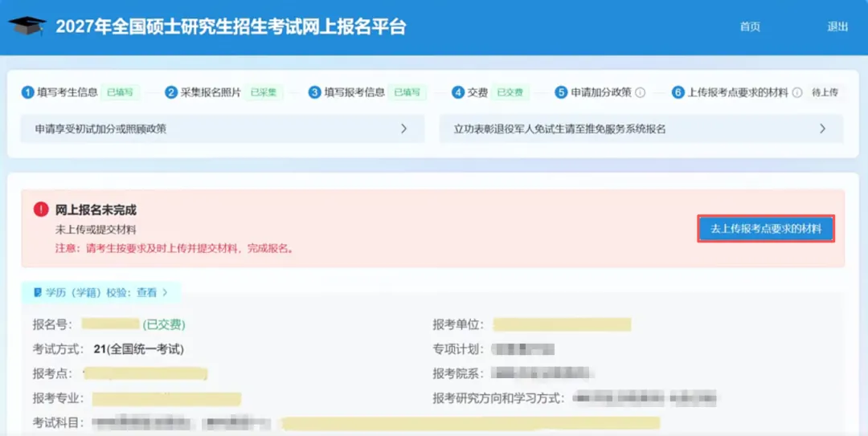Screen dimensions: 868x436
Task: Click 去上传报考点要求的材料 button
Action: coord(766,229)
